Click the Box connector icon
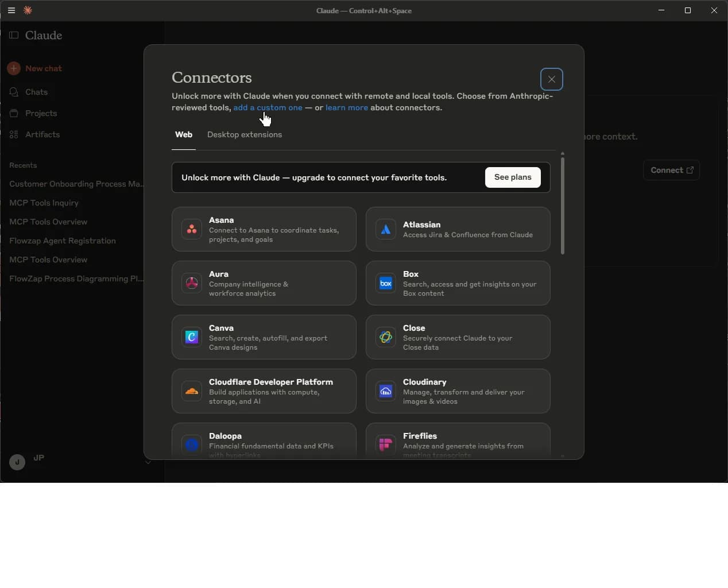 [386, 283]
